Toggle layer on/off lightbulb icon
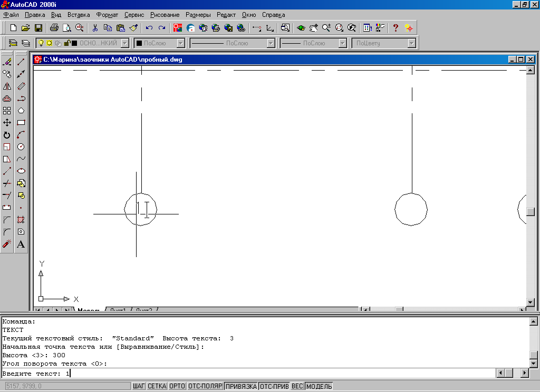Viewport: 540px width, 392px height. [x=41, y=43]
